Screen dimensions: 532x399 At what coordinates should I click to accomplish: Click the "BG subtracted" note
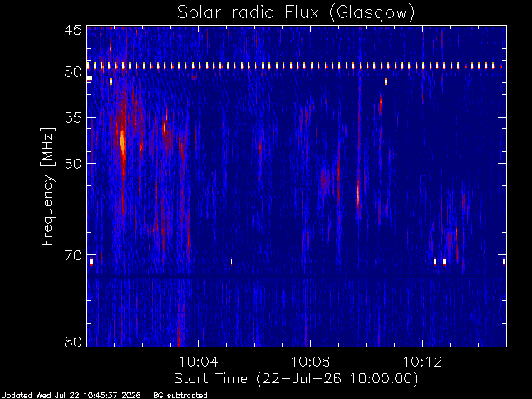tap(180, 396)
